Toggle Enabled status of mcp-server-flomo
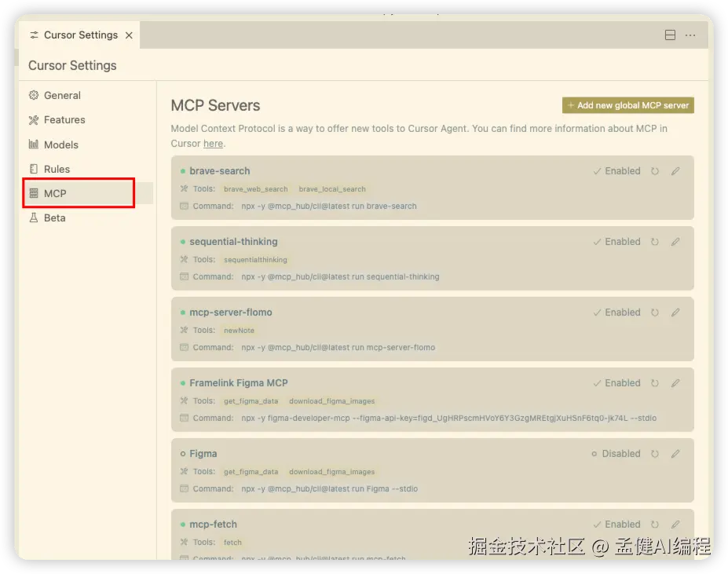Screen dimensions: 728x574 616,312
